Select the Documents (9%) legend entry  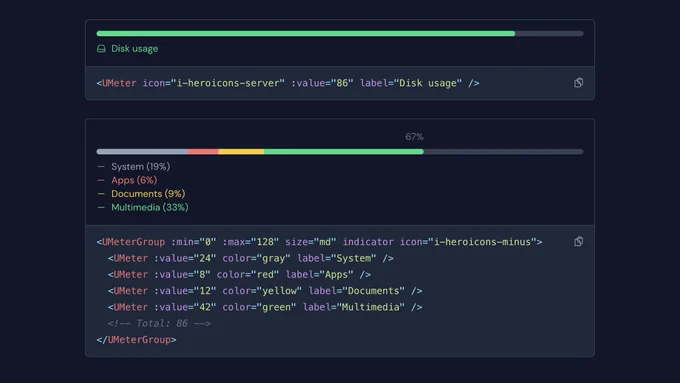tap(148, 193)
